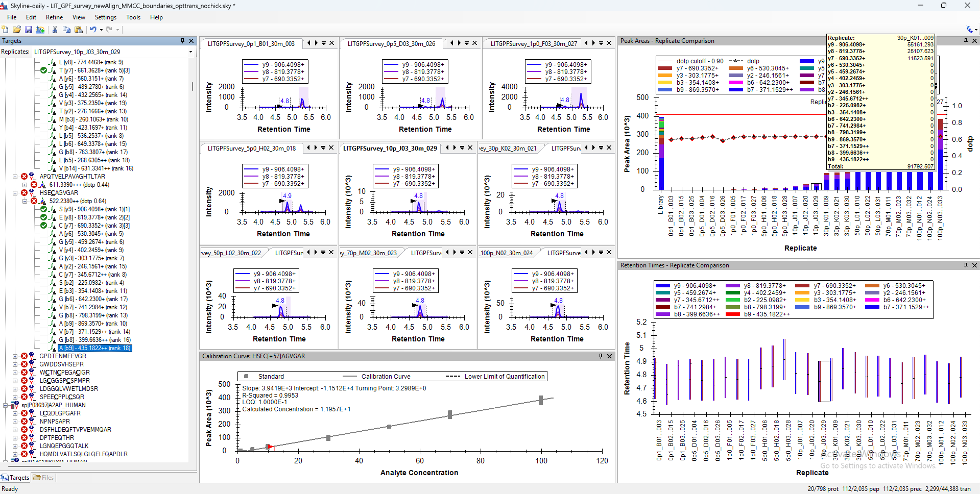
Task: Open the Replicates dropdown list
Action: [x=190, y=52]
